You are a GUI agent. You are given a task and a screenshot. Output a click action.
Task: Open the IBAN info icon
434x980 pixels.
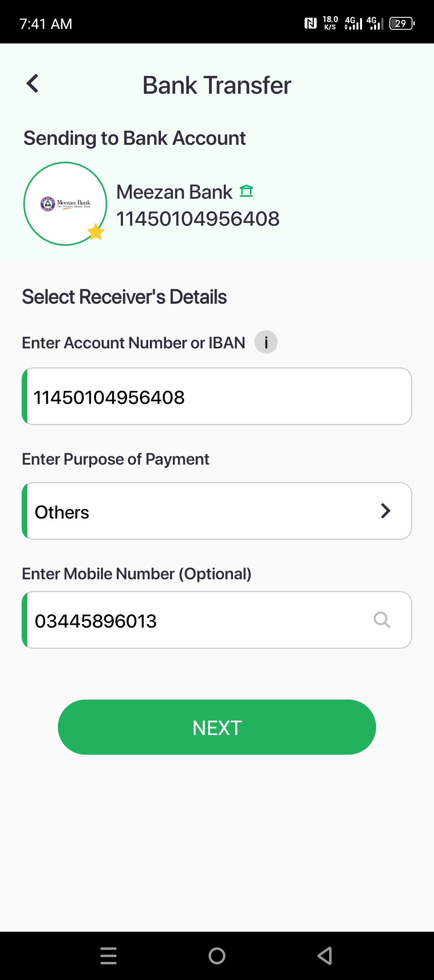coord(266,342)
